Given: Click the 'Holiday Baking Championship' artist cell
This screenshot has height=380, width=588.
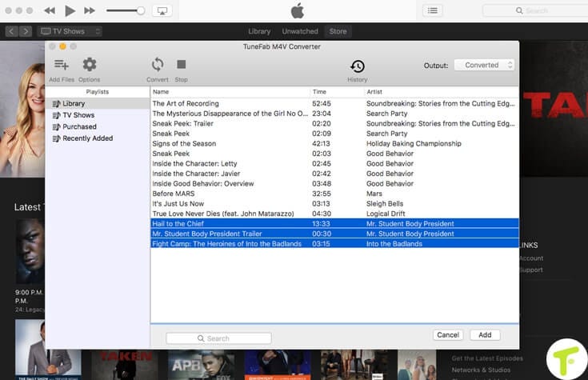Looking at the screenshot, I should pyautogui.click(x=414, y=144).
